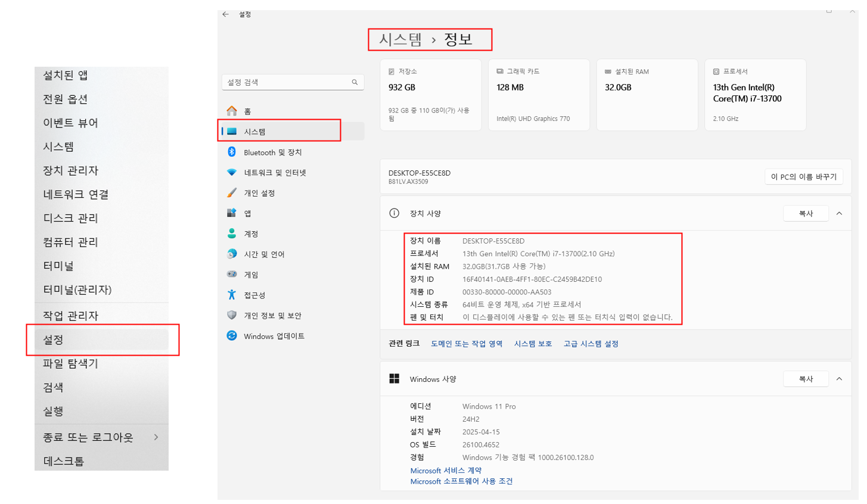
Task: Select 개인 설정 sidebar item
Action: click(x=293, y=192)
